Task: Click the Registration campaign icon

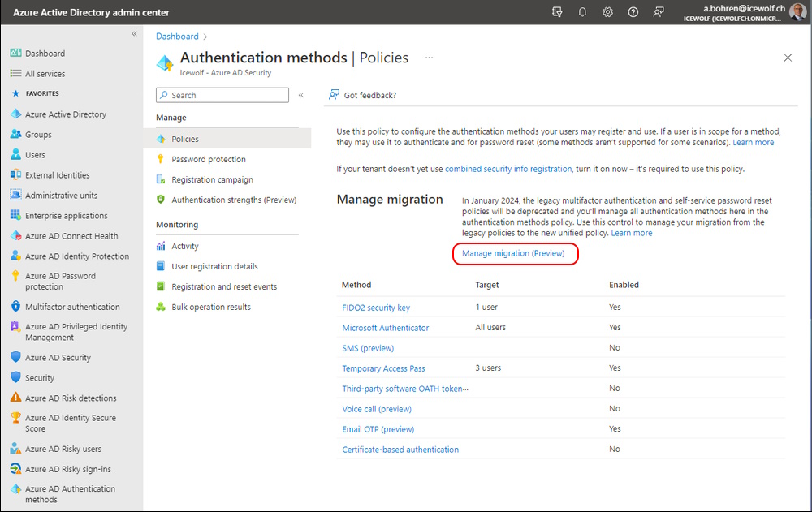Action: (x=161, y=179)
